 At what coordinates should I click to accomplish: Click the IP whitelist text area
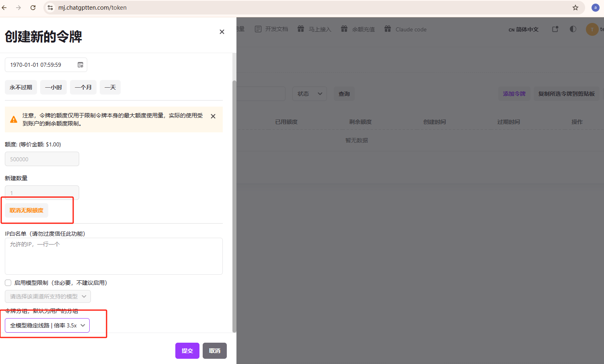(x=114, y=256)
